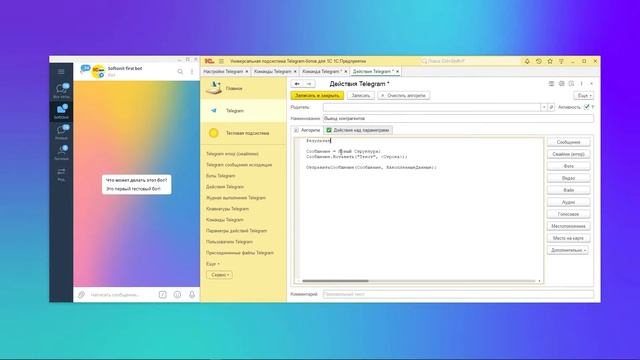Click the microphone voice message icon
The height and width of the screenshot is (360, 640).
click(x=192, y=294)
